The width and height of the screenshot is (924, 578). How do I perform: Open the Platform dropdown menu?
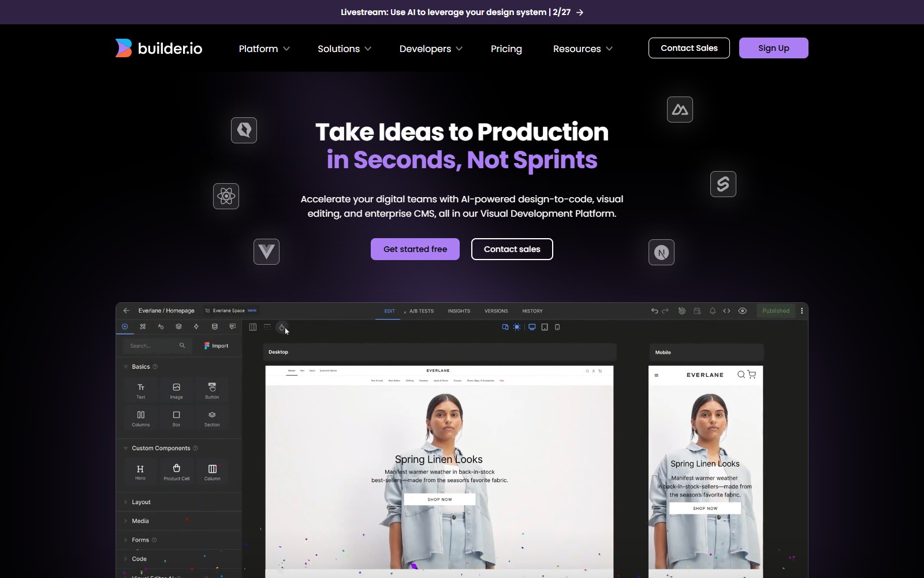264,49
